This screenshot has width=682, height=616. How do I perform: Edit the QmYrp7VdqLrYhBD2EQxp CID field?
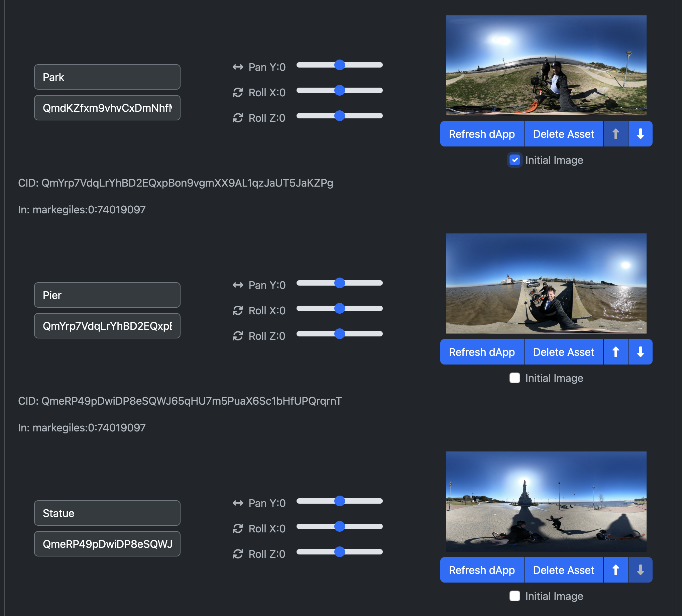[x=107, y=326]
